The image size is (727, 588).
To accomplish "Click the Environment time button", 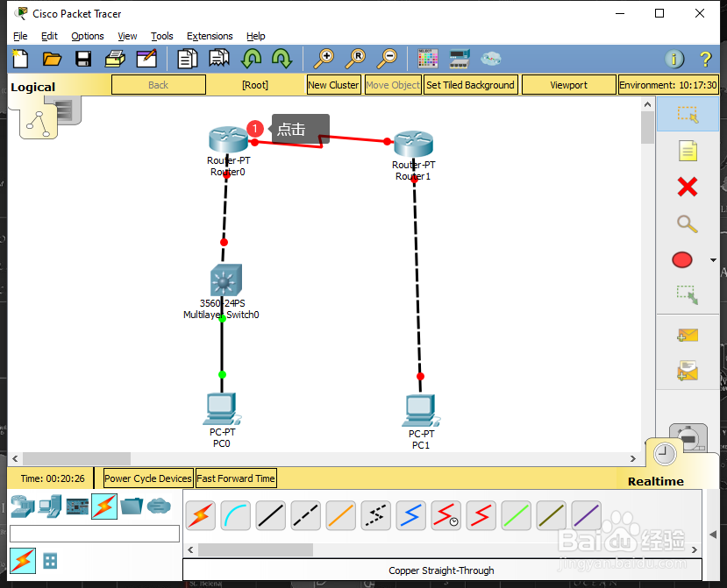I will (x=668, y=85).
